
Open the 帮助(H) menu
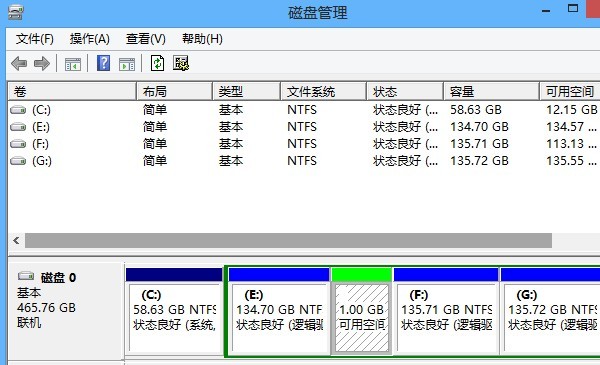[x=202, y=39]
